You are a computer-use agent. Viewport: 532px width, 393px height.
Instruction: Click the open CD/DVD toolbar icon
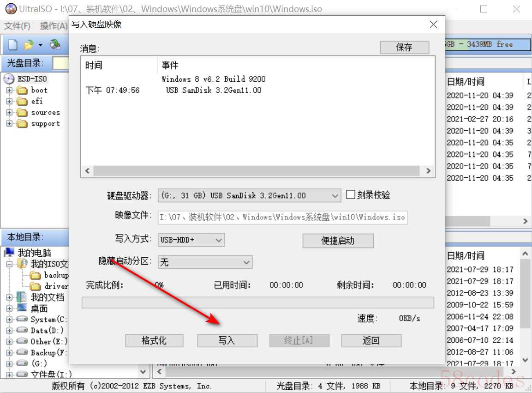[x=55, y=44]
